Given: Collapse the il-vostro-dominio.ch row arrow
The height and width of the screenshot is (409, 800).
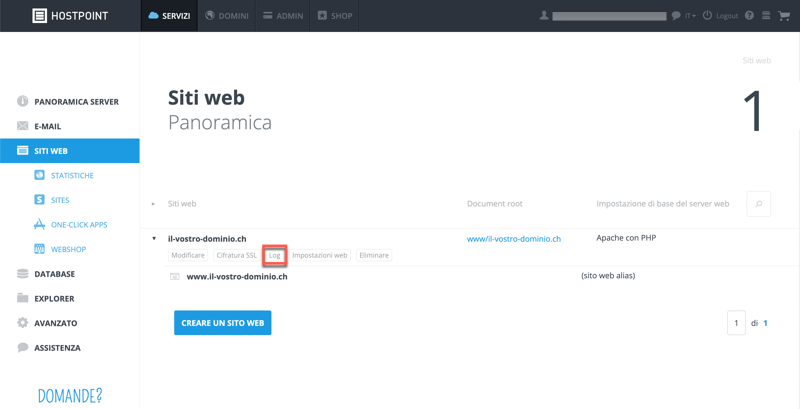Looking at the screenshot, I should pos(154,238).
